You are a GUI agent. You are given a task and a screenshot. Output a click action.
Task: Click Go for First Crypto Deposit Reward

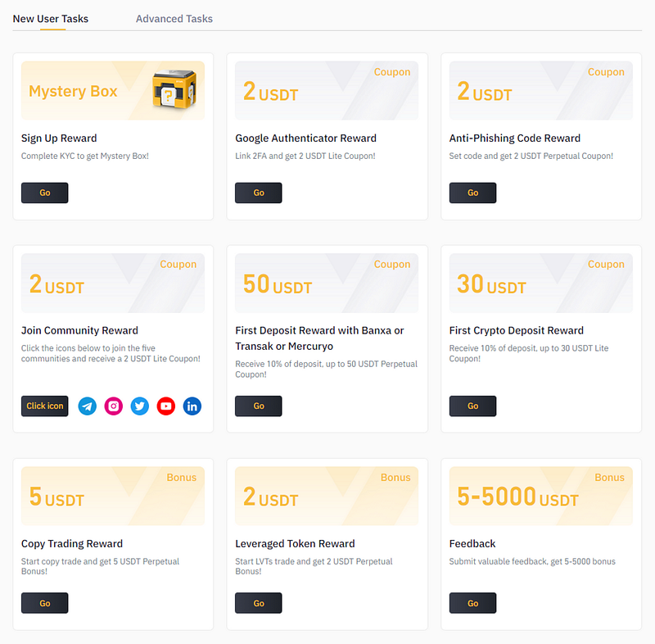click(472, 406)
